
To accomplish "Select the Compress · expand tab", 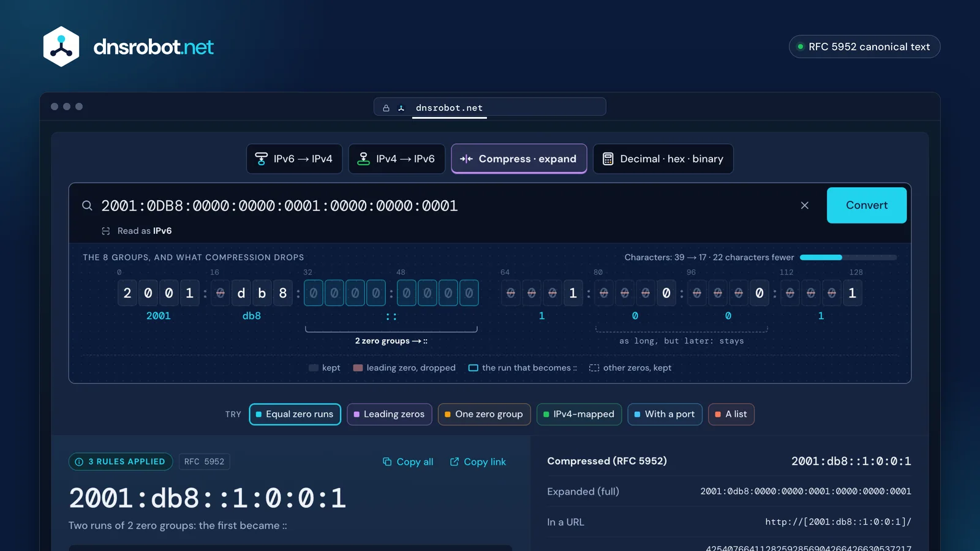I will pos(519,159).
